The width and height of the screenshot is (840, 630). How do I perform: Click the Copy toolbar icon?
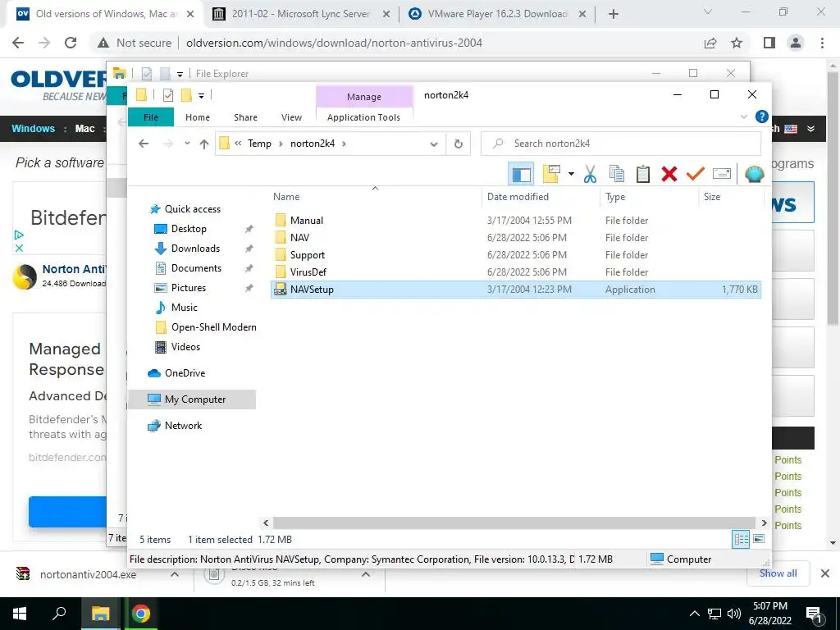(617, 174)
